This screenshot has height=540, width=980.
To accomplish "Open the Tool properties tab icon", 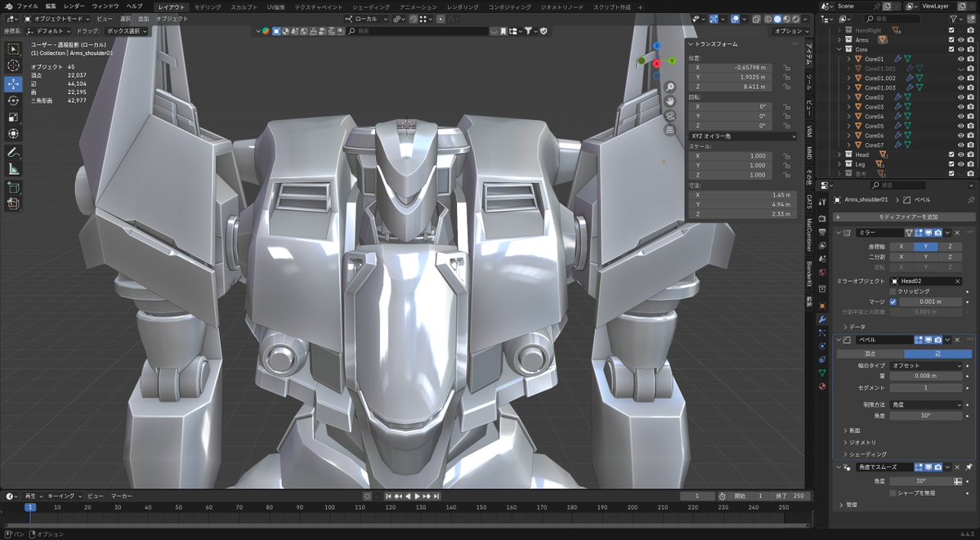I will coord(822,200).
